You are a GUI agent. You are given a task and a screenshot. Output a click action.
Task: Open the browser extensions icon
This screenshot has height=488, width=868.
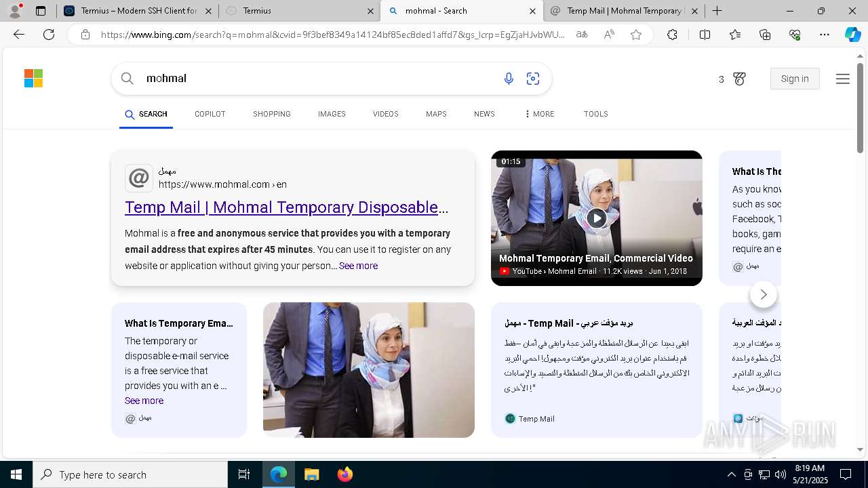(672, 35)
